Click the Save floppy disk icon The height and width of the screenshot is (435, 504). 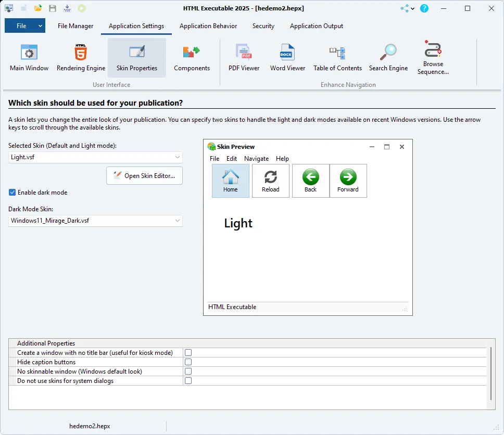pos(53,8)
